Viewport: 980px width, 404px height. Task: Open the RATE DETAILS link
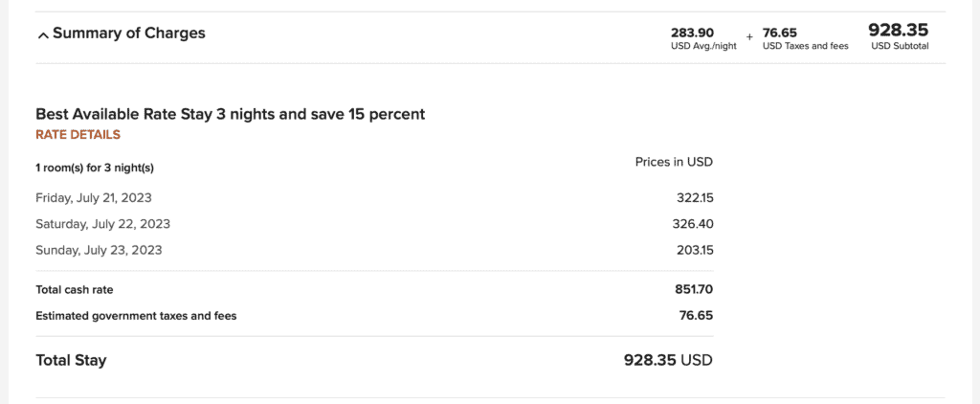(x=78, y=135)
